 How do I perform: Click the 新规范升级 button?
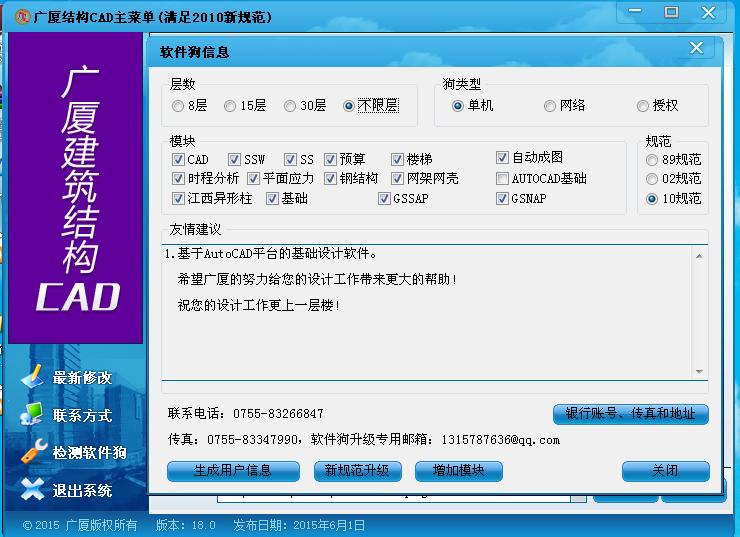click(358, 471)
